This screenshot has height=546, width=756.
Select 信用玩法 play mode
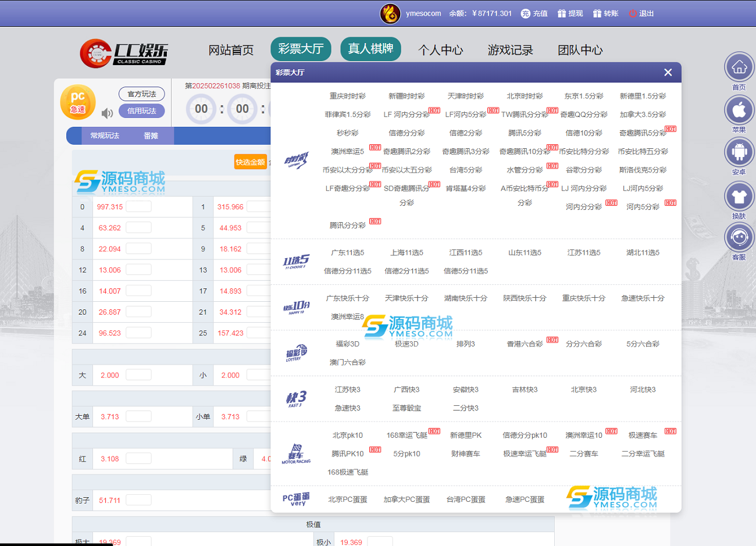[142, 111]
